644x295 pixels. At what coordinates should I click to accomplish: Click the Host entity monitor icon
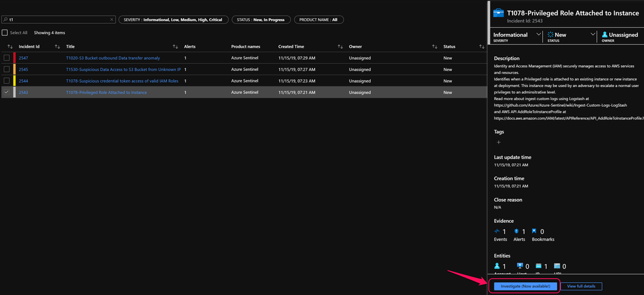(x=520, y=266)
